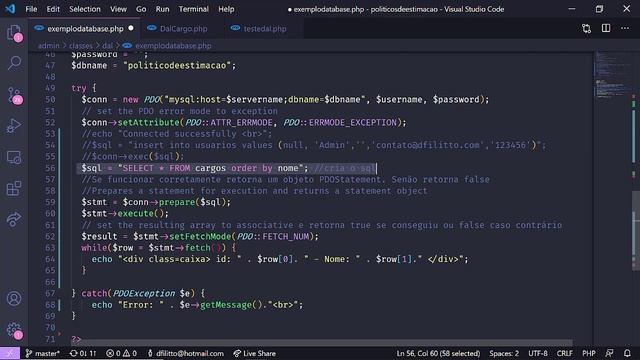Open the Run menu
The width and height of the screenshot is (640, 360).
click(162, 9)
